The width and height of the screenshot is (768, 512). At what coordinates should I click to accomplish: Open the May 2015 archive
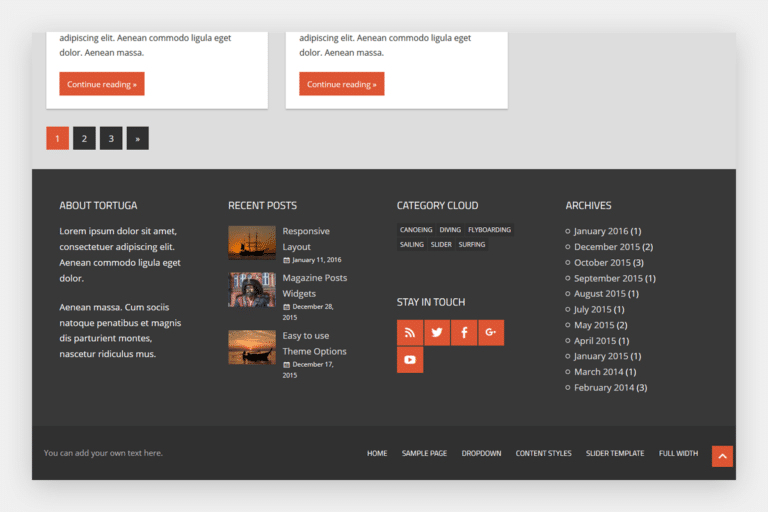point(594,325)
